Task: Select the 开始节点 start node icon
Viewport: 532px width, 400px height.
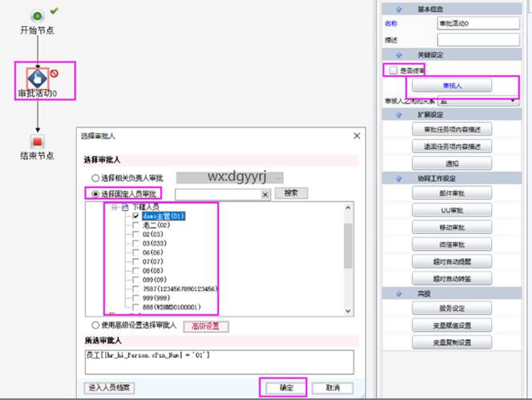Action: [37, 15]
